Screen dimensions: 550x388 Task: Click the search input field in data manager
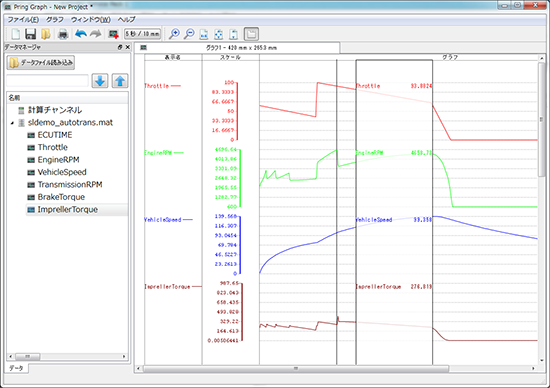click(x=47, y=81)
